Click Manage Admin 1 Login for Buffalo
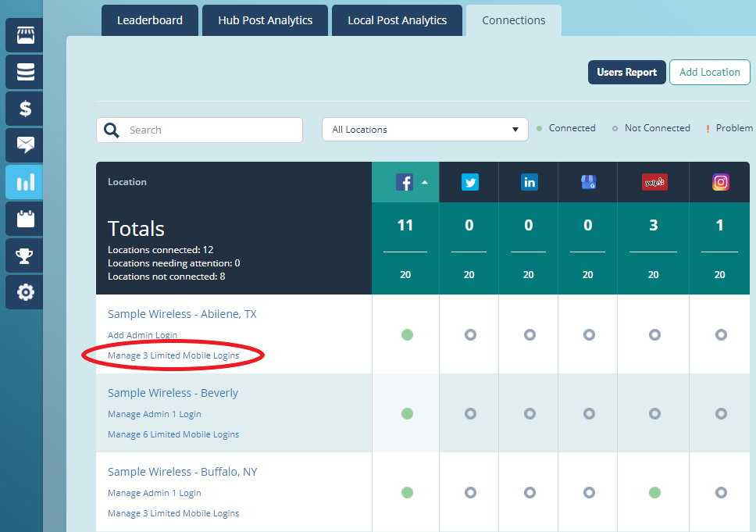The image size is (756, 532). pos(155,493)
